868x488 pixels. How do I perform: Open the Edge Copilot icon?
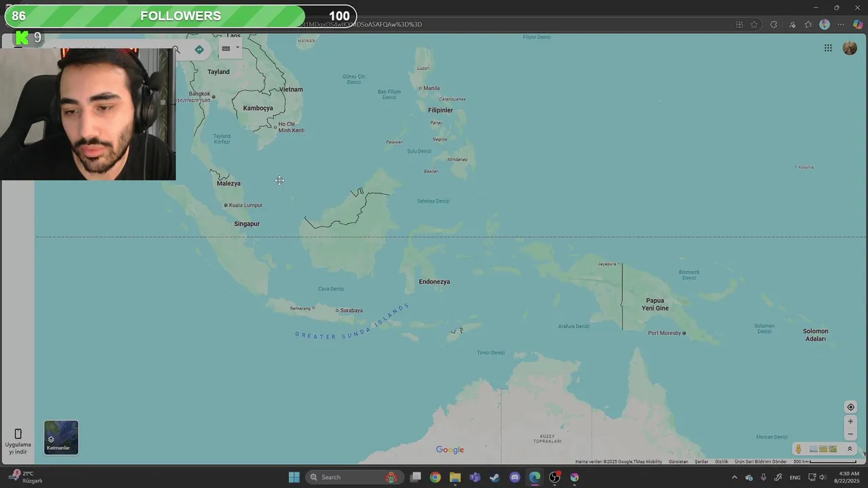858,24
